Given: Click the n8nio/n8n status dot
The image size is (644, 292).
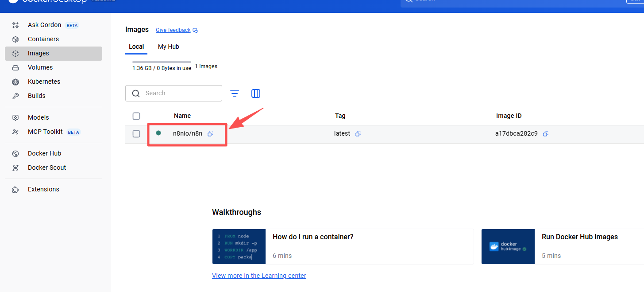Looking at the screenshot, I should pos(158,133).
